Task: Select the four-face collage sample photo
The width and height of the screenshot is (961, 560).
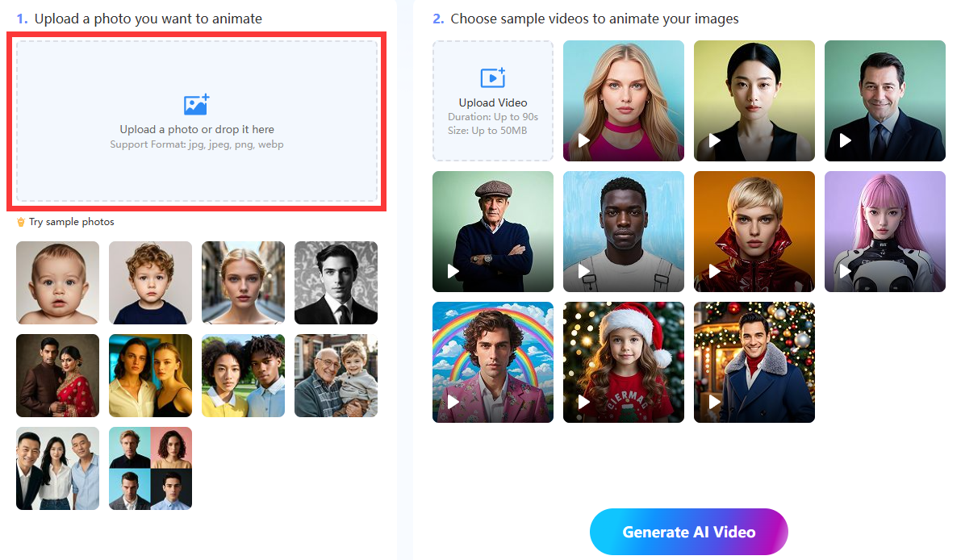Action: (150, 468)
